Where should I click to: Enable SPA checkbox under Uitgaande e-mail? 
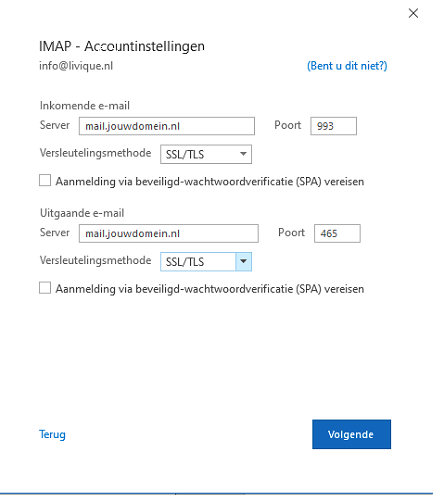pos(45,288)
